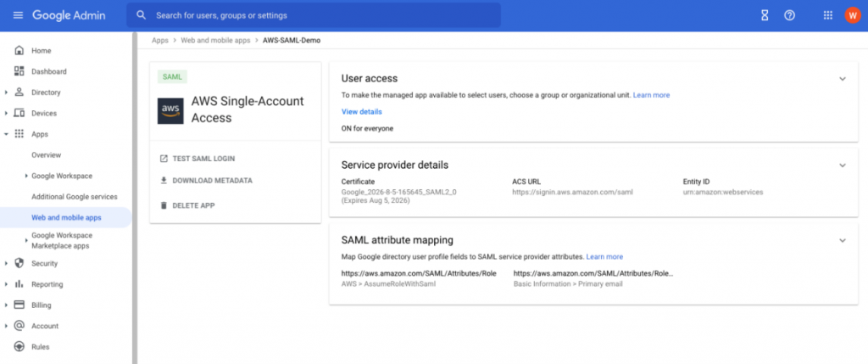
Task: Open the Google apps grid
Action: pyautogui.click(x=828, y=15)
